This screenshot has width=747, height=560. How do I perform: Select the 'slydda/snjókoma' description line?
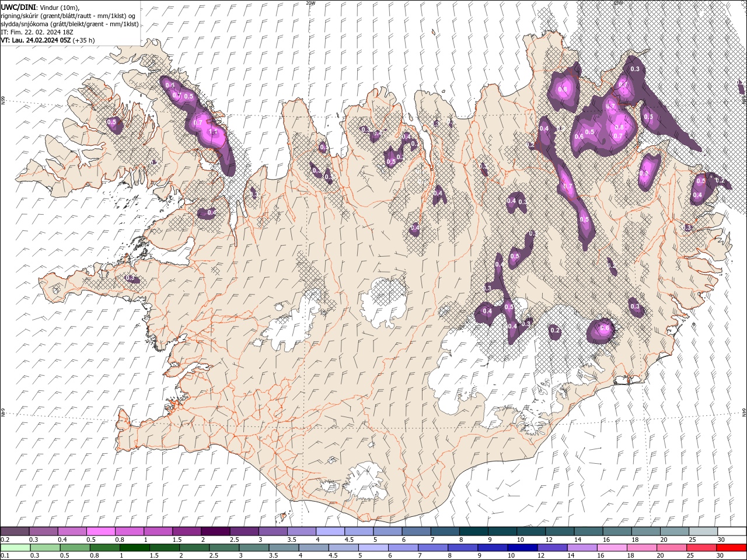(x=70, y=24)
